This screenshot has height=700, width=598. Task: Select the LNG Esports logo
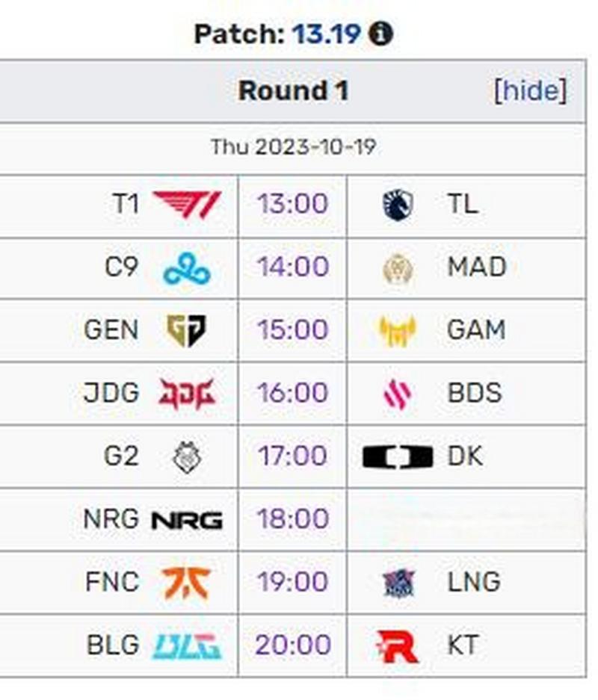coord(399,583)
